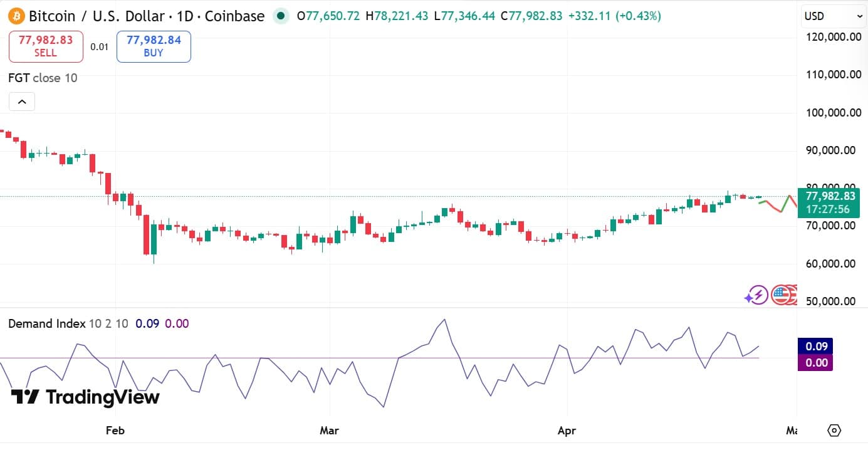Expand the Demand Index settings by clicking its label
Viewport: 868px width, 450px height.
48,323
